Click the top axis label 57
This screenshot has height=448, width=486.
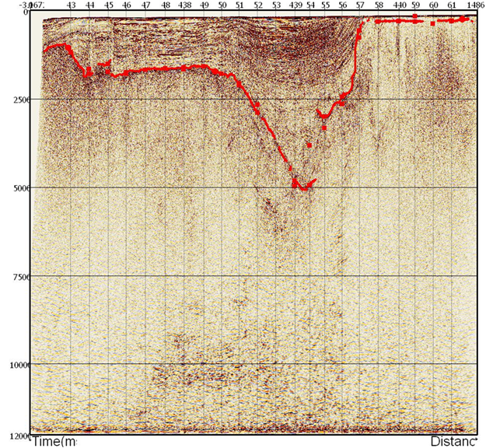[360, 5]
